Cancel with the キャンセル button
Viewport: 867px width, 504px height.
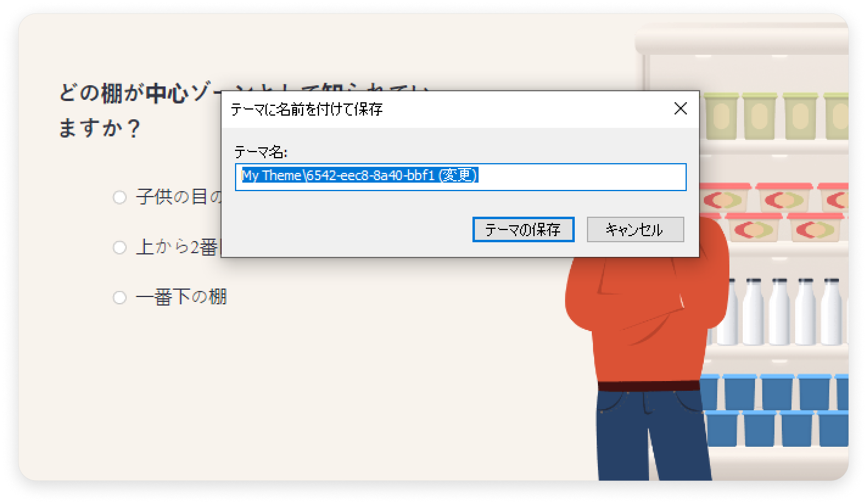(635, 229)
